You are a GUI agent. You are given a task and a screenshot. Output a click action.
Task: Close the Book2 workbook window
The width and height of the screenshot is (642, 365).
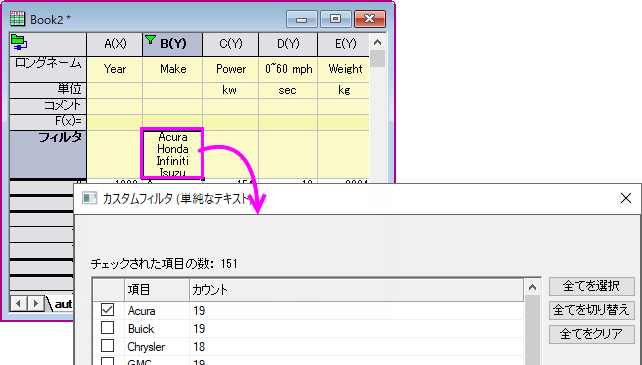(370, 19)
